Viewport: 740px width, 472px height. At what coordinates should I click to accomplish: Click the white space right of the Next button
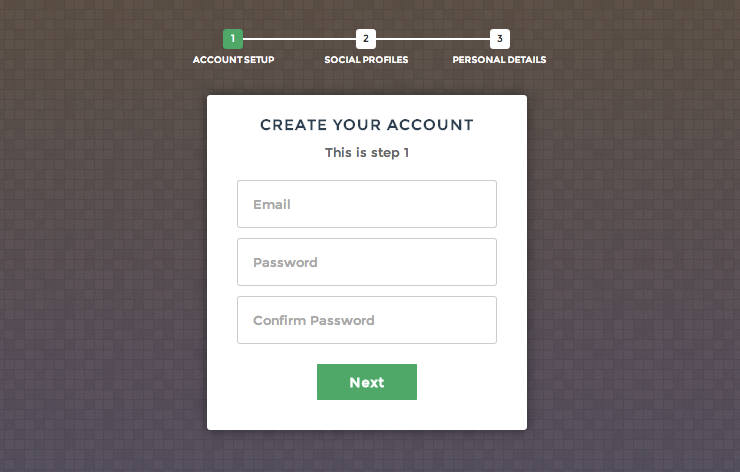[x=472, y=382]
